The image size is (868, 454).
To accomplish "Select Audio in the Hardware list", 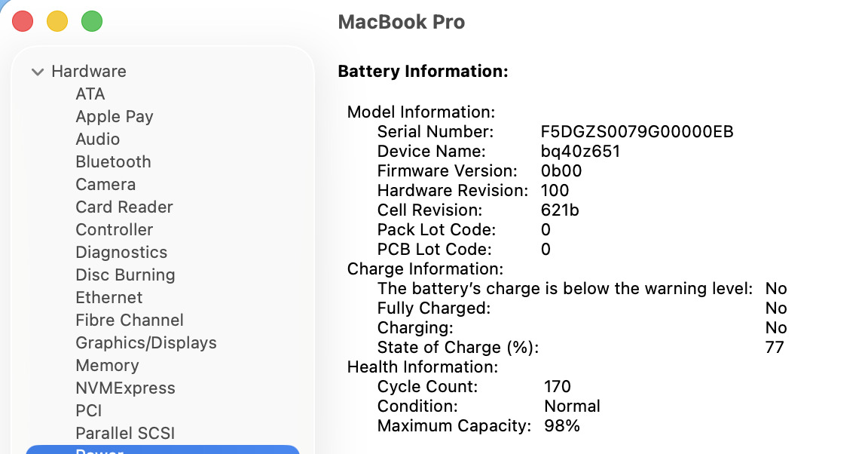I will click(98, 140).
